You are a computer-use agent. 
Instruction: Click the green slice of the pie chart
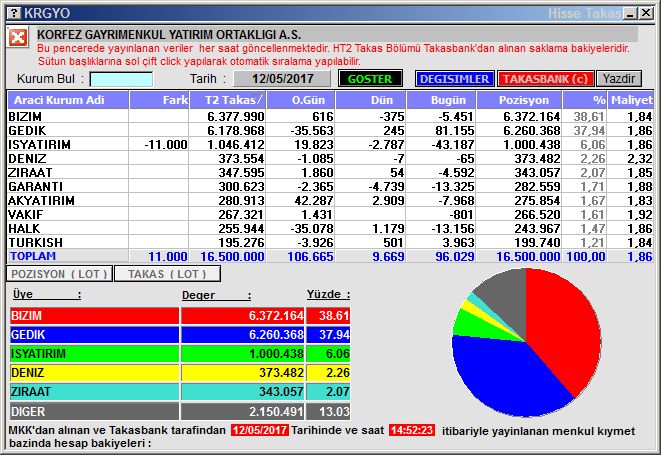pos(474,326)
